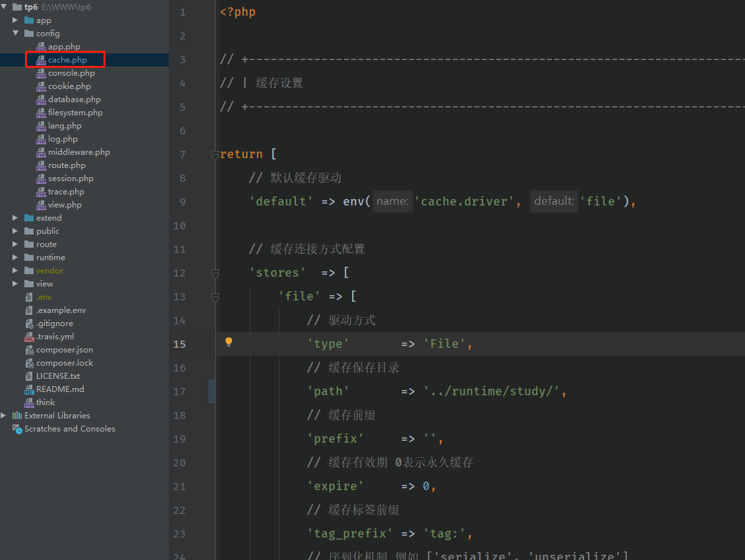Image resolution: width=745 pixels, height=560 pixels.
Task: Click the .travis.yml YML icon
Action: coord(29,337)
